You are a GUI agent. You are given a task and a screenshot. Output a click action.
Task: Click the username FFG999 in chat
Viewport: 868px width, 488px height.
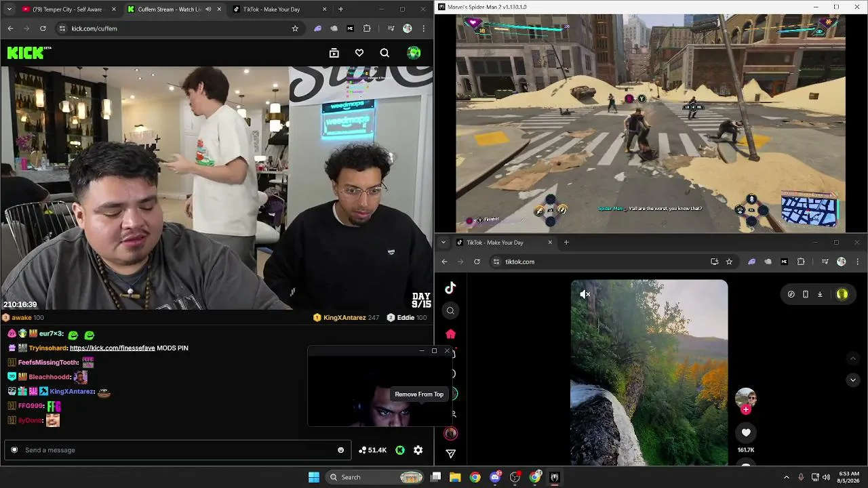coord(31,406)
